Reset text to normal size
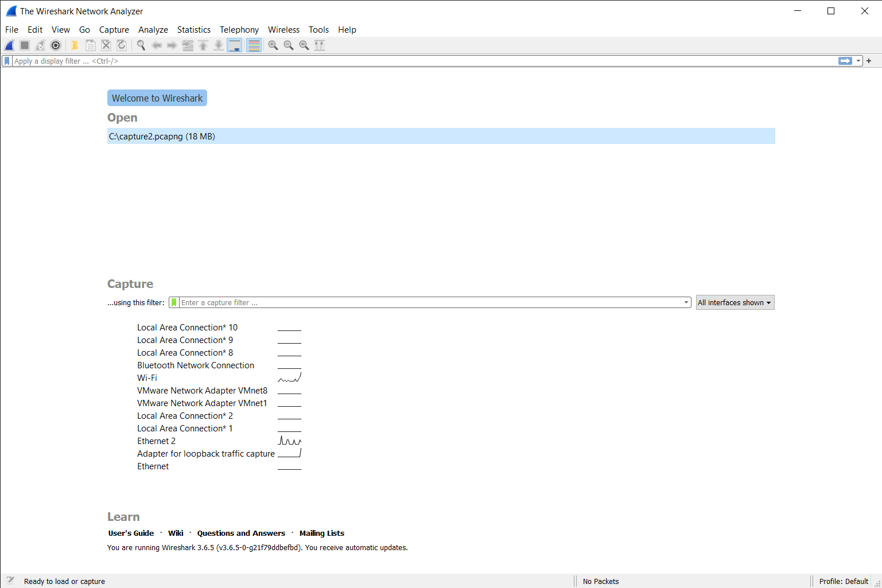The image size is (882, 588). [304, 45]
